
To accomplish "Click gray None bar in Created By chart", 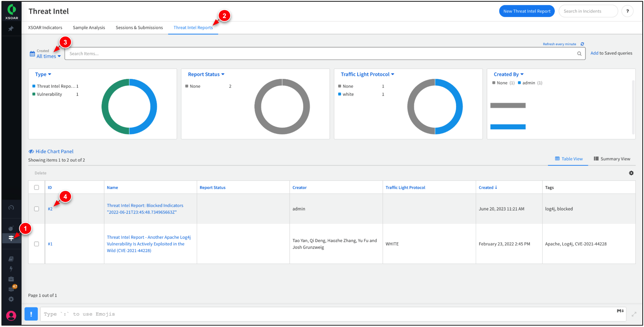I will [508, 106].
